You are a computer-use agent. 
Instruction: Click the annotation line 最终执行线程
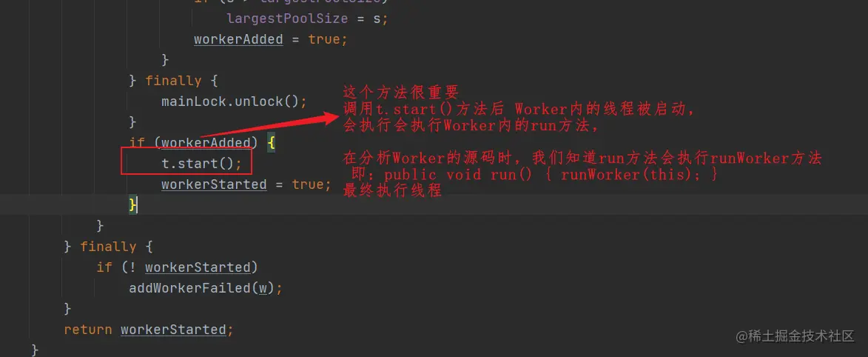(392, 191)
